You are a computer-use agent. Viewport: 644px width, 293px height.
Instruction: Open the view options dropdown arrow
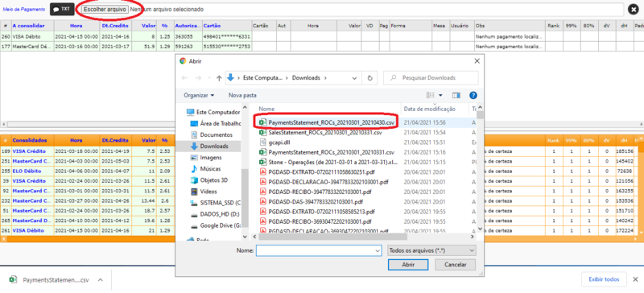coord(440,95)
